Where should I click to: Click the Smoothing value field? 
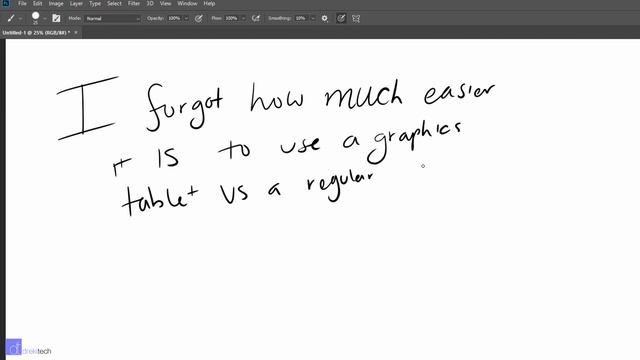[301, 18]
